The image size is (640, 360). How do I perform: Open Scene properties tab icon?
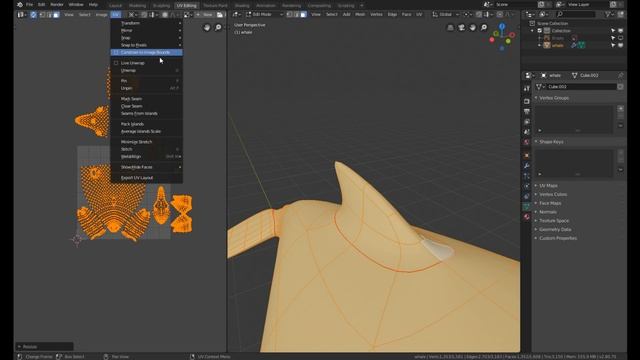pyautogui.click(x=527, y=132)
